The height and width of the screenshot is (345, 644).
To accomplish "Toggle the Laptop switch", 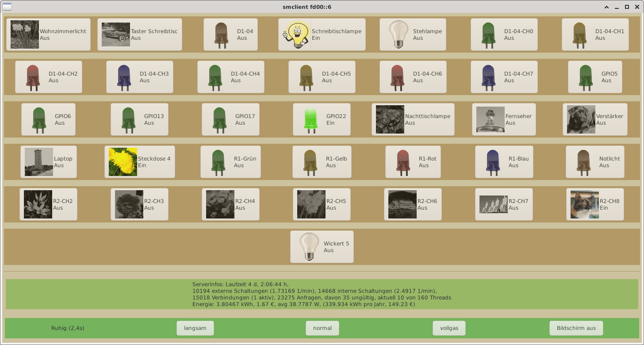I will tap(49, 162).
